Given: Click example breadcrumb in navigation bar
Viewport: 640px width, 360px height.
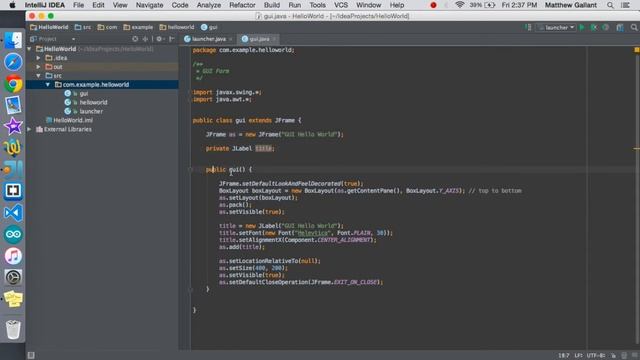Looking at the screenshot, I should click(x=138, y=27).
